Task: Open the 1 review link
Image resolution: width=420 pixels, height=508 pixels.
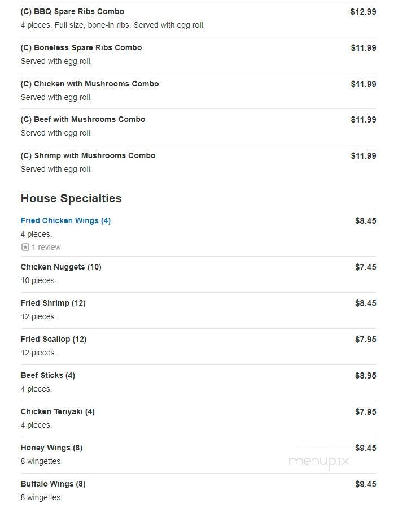Action: pos(46,247)
